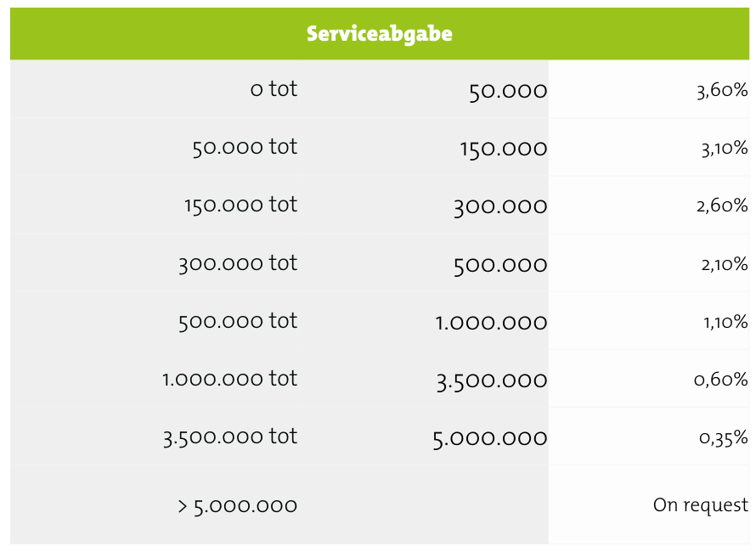Click the '300.000 tot' range cell
The image size is (756, 552).
tap(155, 262)
